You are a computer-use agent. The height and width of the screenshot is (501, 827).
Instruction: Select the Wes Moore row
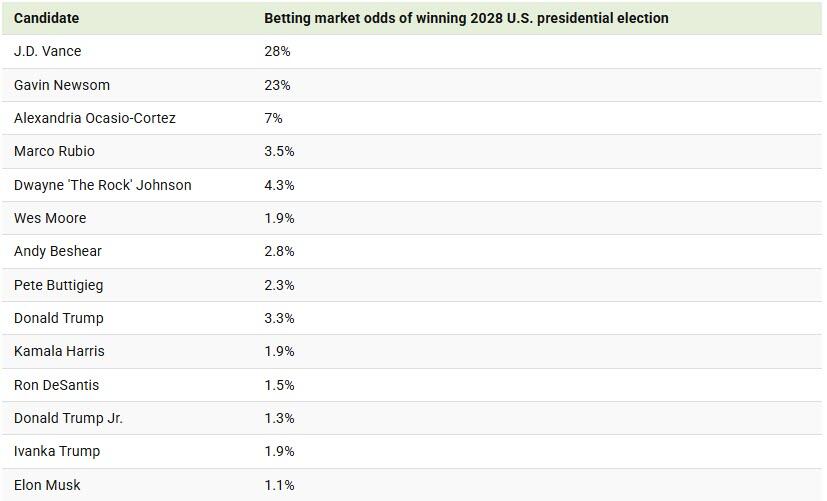coord(50,218)
